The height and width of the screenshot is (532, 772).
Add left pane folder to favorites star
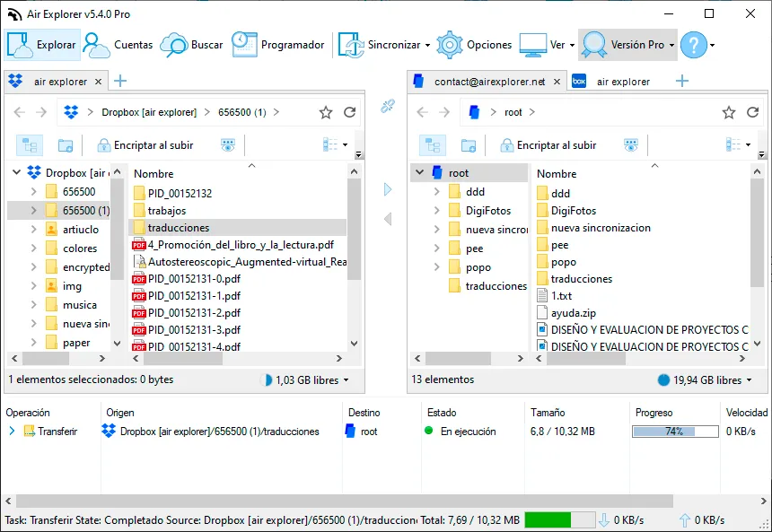326,113
